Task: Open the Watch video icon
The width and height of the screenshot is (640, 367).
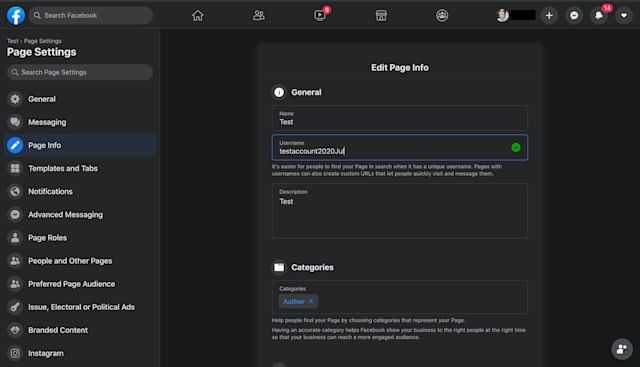Action: coord(320,16)
